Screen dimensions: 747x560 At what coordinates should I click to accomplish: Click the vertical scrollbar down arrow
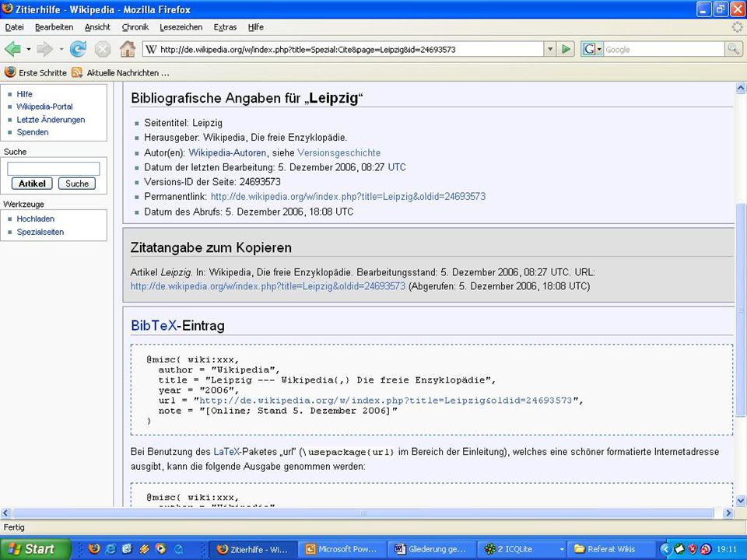point(741,500)
